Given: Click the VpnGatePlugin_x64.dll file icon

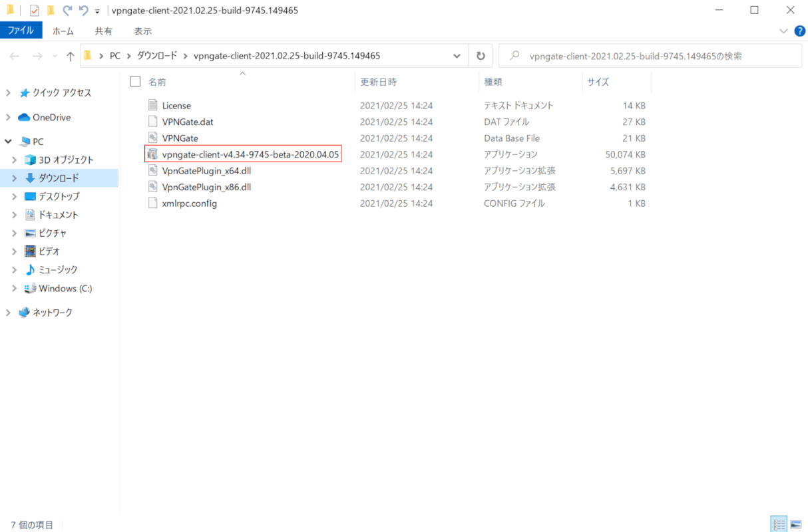Looking at the screenshot, I should [153, 171].
